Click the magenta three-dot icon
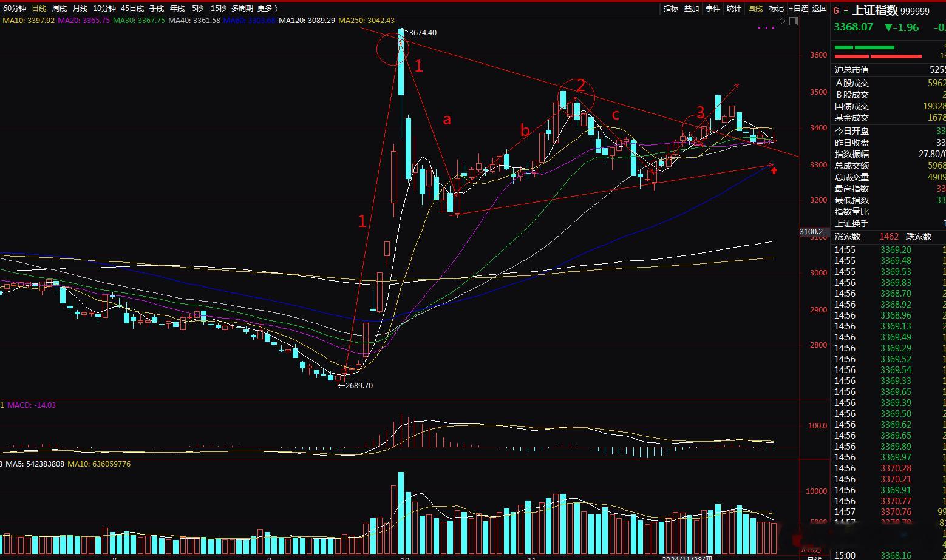 click(x=766, y=27)
